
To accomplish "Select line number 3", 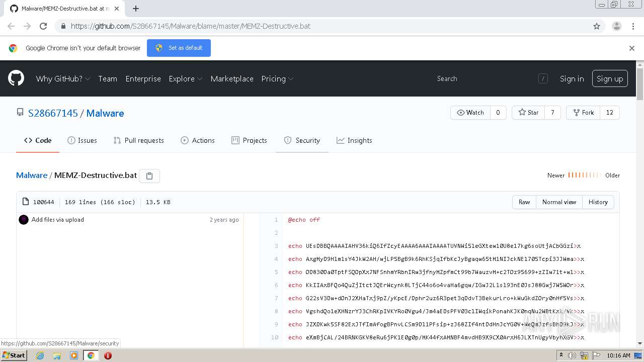I will [x=276, y=246].
